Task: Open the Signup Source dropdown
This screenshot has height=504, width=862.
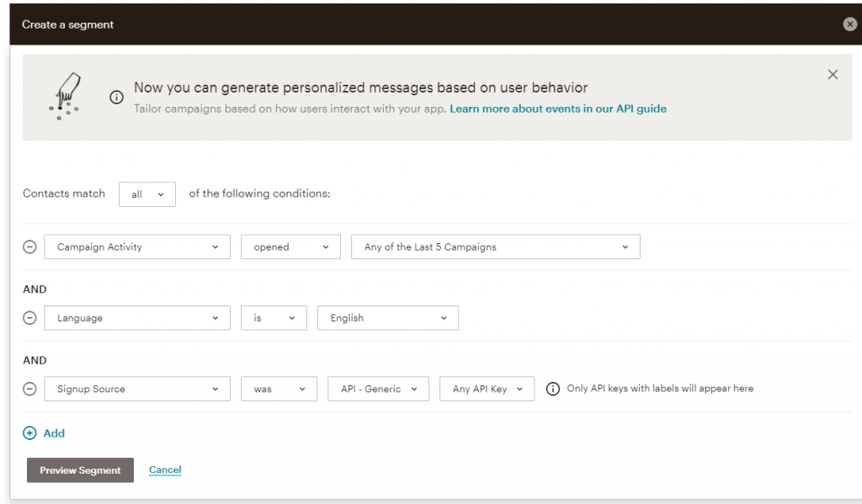Action: 137,389
